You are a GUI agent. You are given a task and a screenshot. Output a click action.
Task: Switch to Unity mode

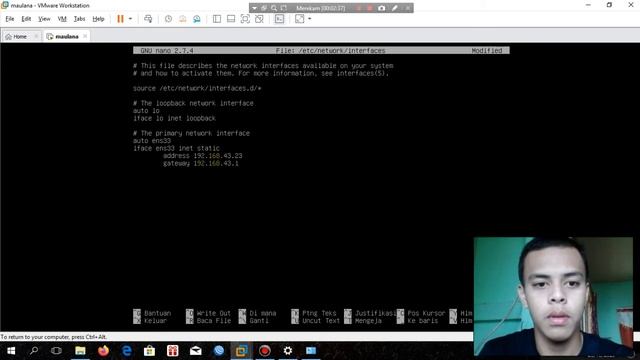click(x=259, y=19)
